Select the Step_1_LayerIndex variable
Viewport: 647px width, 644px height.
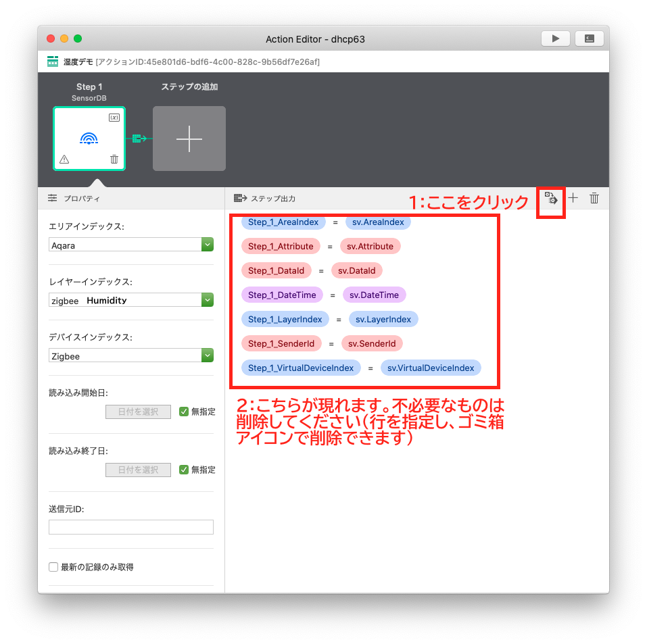click(285, 320)
